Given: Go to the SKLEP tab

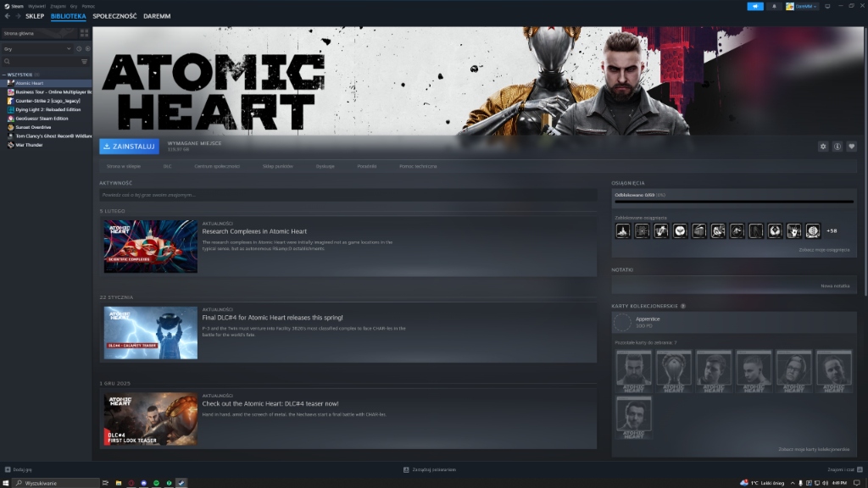Looking at the screenshot, I should coord(35,17).
